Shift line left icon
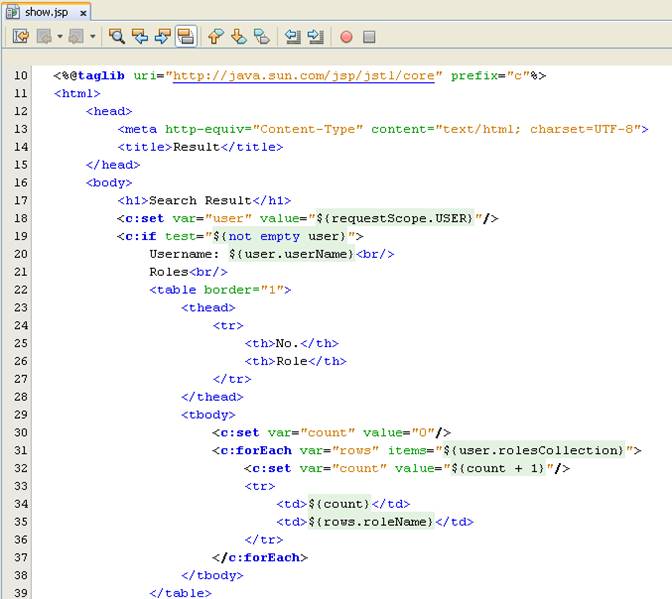Image resolution: width=672 pixels, height=599 pixels. click(x=292, y=36)
